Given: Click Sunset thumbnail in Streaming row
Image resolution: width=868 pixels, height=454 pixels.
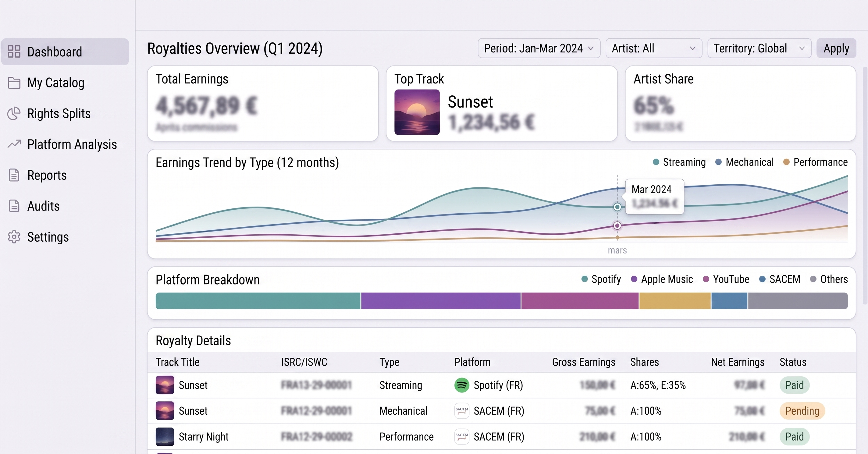Looking at the screenshot, I should (x=165, y=385).
